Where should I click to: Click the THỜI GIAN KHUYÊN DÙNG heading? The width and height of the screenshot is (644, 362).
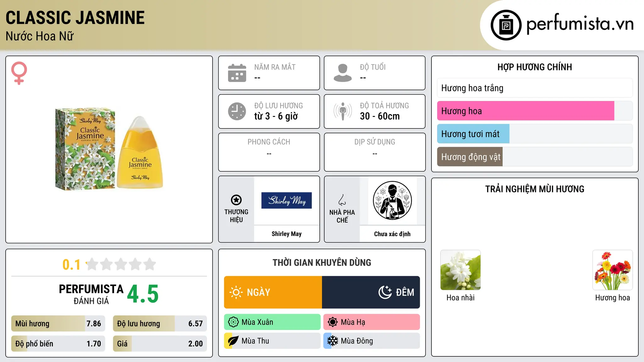322,262
